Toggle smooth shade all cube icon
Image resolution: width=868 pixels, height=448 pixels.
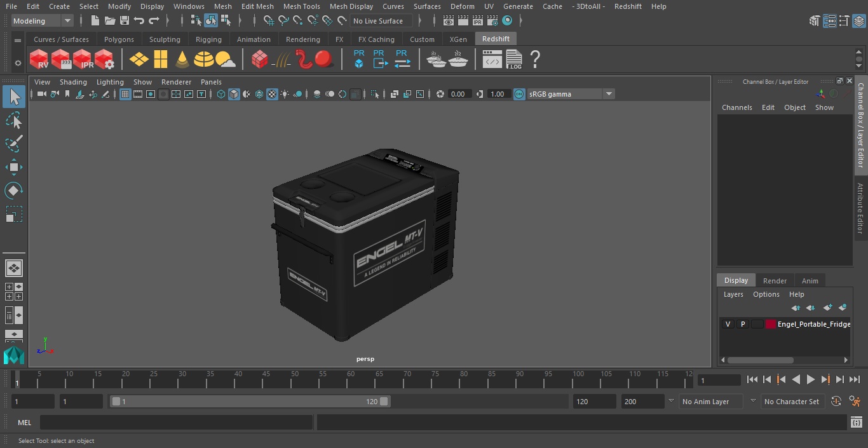pyautogui.click(x=234, y=94)
